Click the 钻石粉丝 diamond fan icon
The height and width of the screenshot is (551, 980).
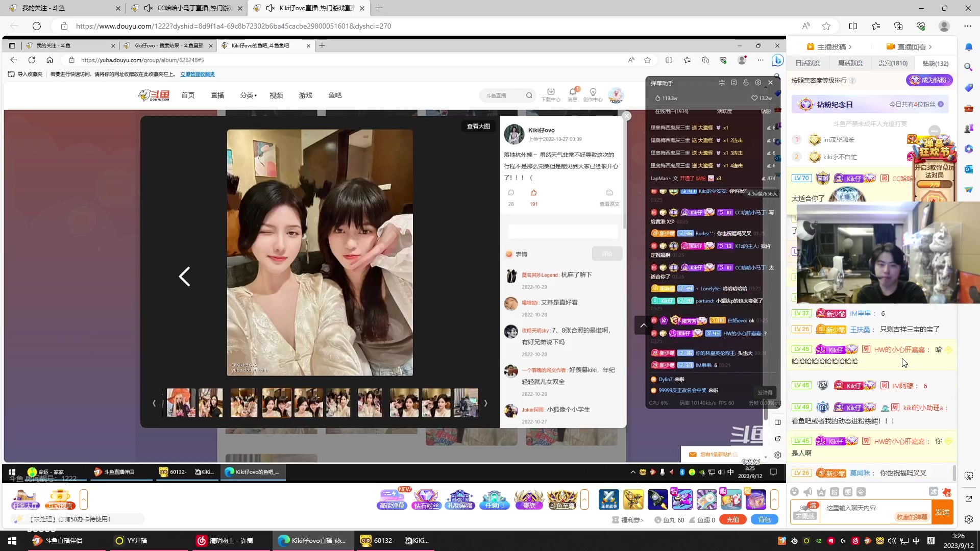[x=427, y=499]
